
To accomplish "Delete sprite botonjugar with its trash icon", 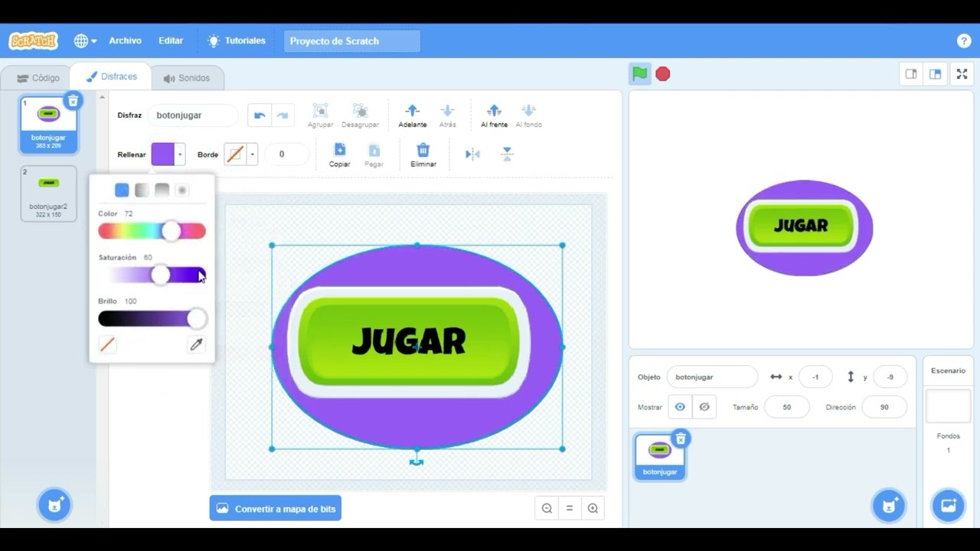I will tap(680, 439).
